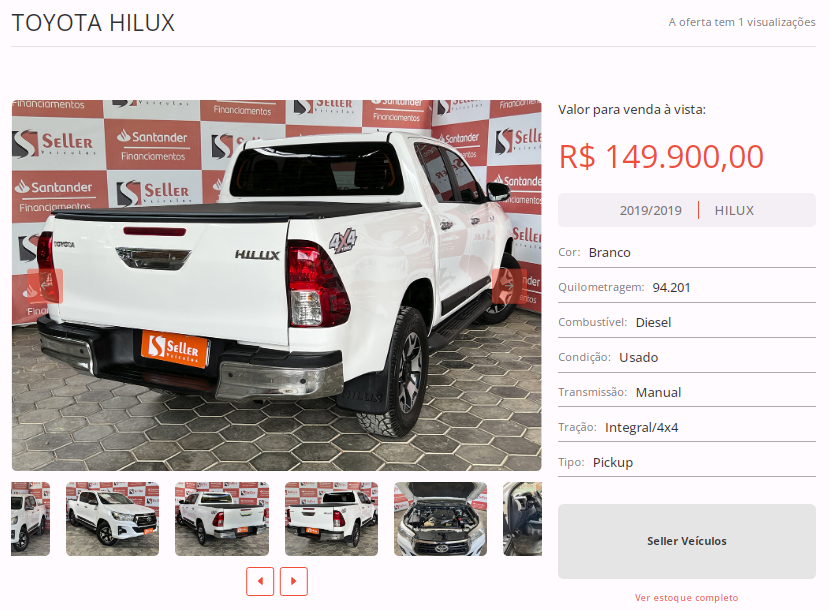Open front-side view Hilux thumbnail
The image size is (829, 610).
pyautogui.click(x=112, y=519)
